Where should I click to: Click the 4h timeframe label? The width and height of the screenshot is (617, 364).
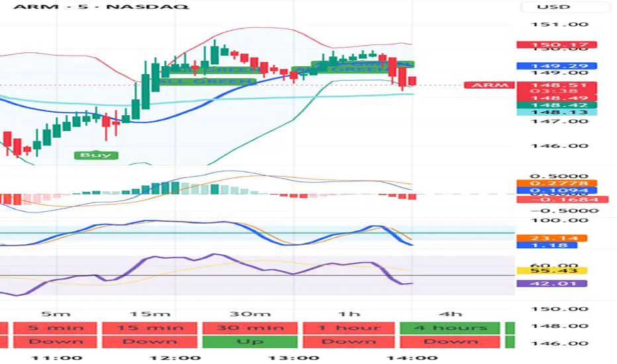tap(451, 314)
